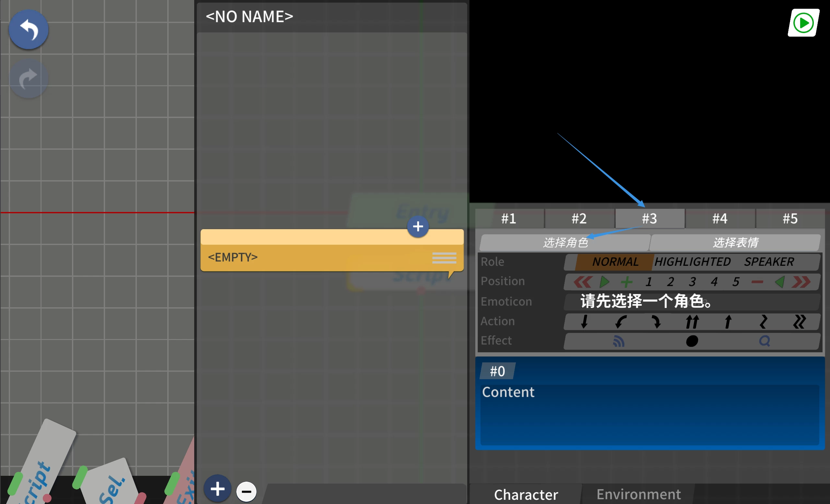The image size is (830, 504).
Task: Open the 选择表情 expression picker
Action: coord(735,242)
